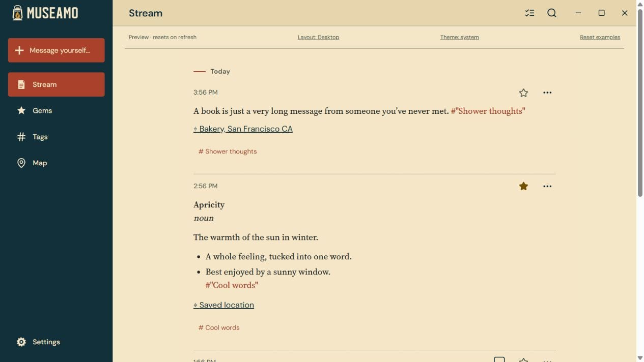Open the more options menu for the Apricity message
This screenshot has height=362, width=644.
(547, 186)
